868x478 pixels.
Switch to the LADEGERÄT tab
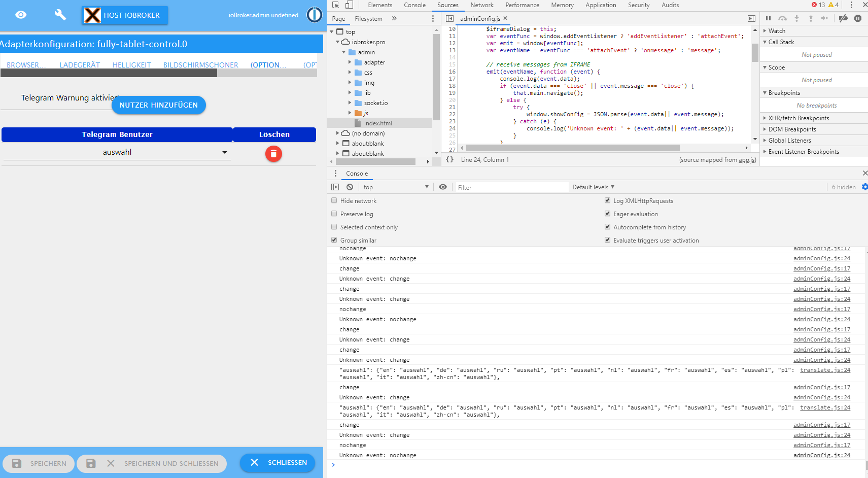pos(80,65)
